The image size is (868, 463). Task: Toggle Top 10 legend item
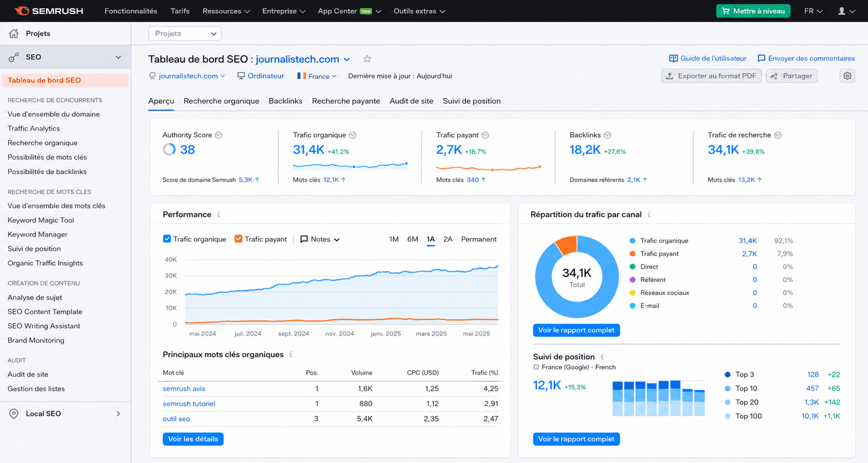click(x=741, y=389)
